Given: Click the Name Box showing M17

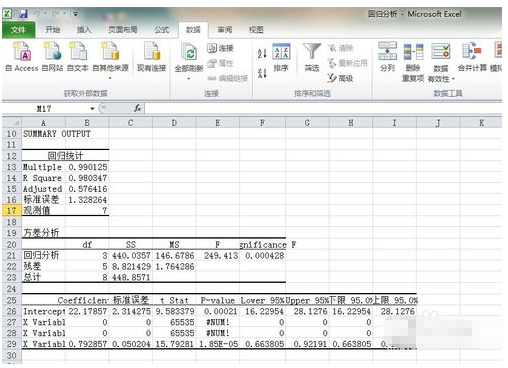Looking at the screenshot, I should [44, 109].
